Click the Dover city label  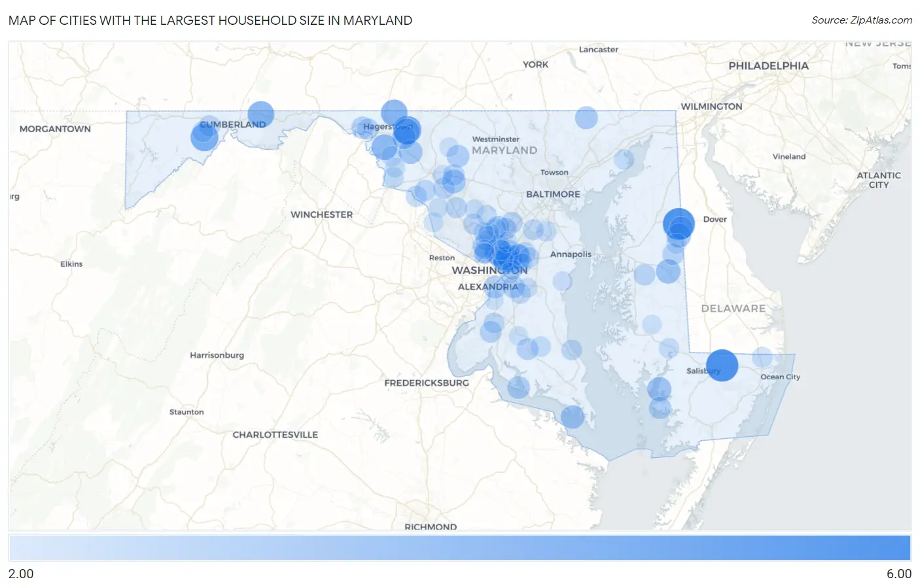coord(715,220)
